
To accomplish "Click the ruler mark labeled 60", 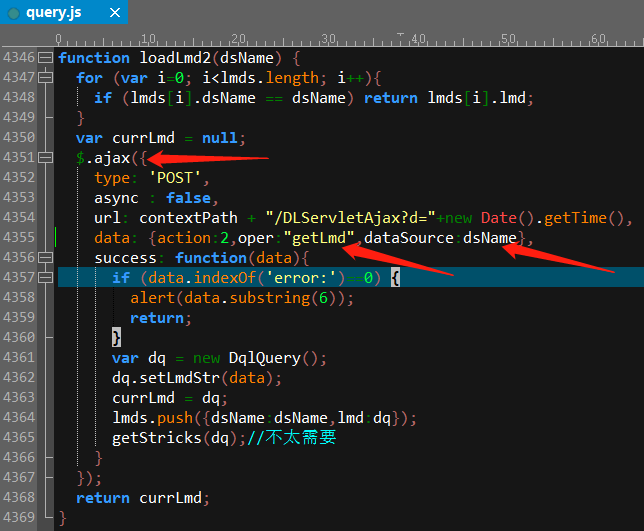I will [598, 39].
